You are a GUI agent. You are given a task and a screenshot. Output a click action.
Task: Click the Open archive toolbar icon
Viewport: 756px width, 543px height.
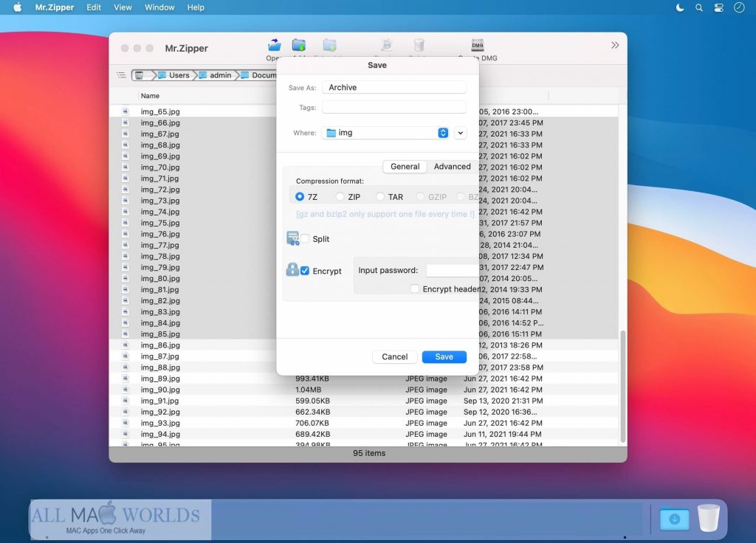tap(275, 45)
